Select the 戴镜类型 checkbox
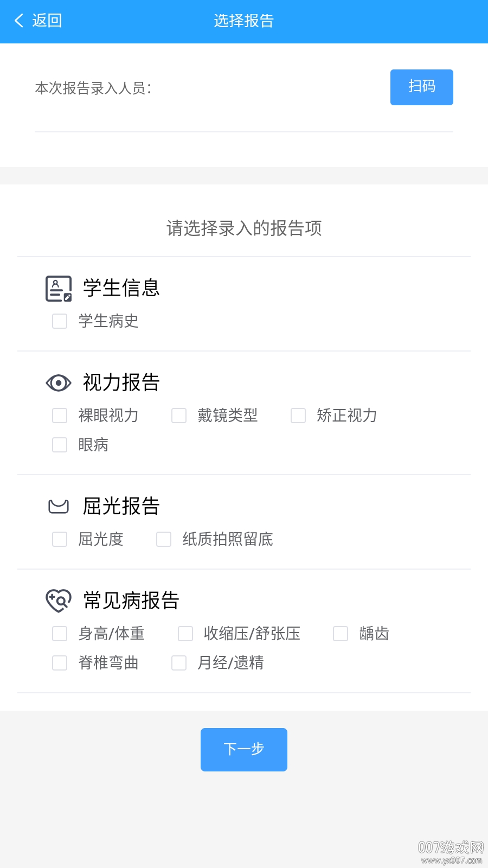Viewport: 488px width, 868px height. pos(179,416)
